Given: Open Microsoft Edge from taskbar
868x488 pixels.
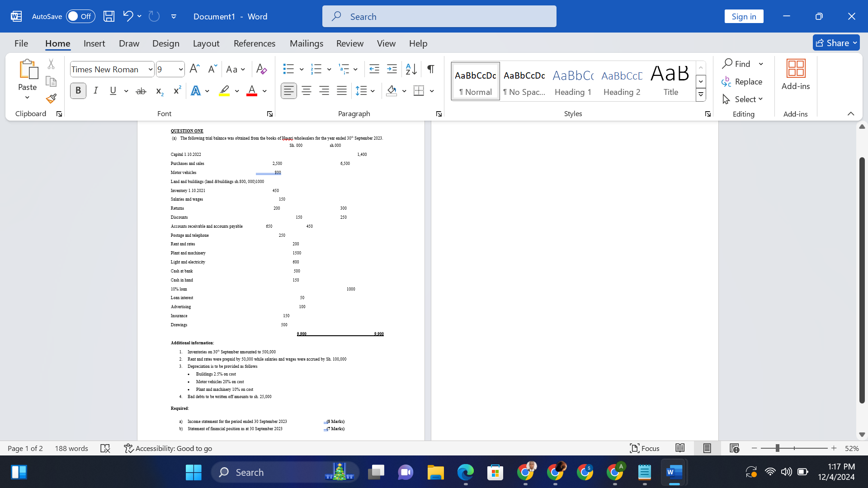Looking at the screenshot, I should click(465, 472).
